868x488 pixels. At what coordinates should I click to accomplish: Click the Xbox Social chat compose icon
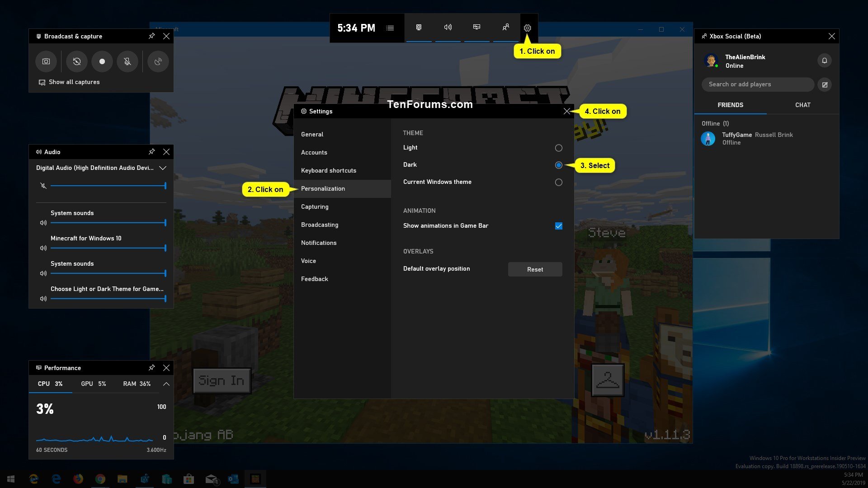825,84
